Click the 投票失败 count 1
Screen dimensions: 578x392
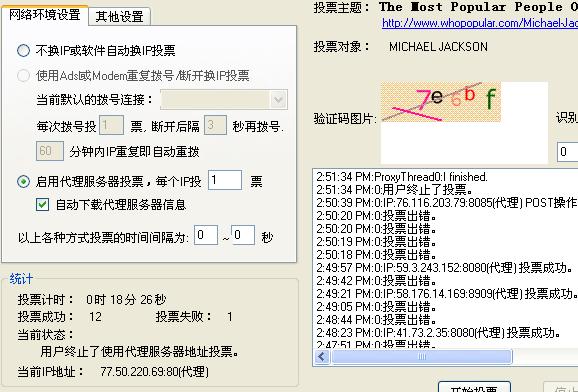click(230, 316)
